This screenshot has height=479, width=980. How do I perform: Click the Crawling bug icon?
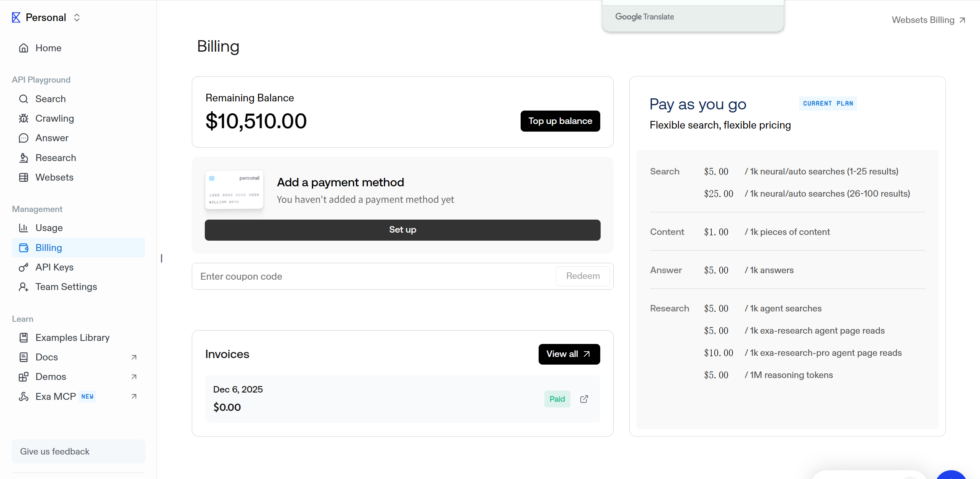pos(24,119)
